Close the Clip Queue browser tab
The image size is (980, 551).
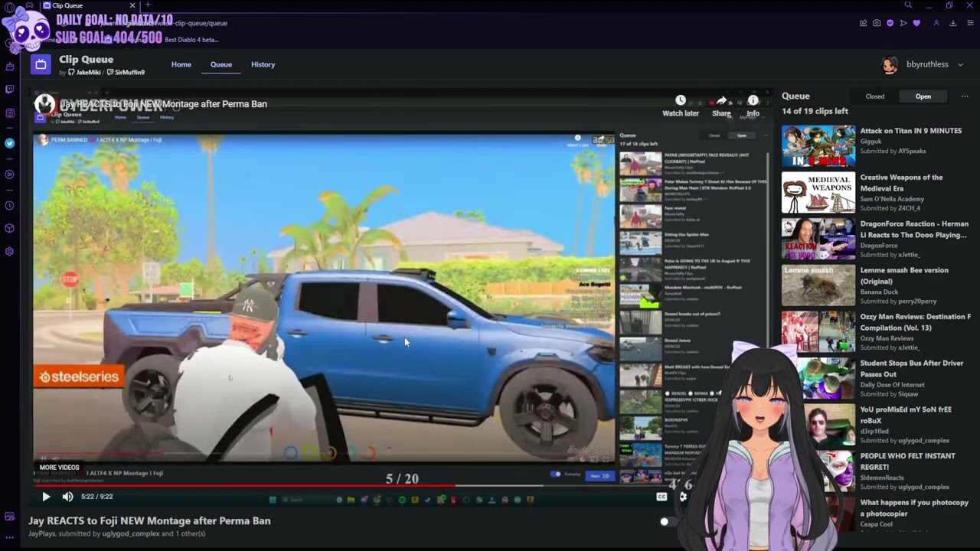click(132, 5)
